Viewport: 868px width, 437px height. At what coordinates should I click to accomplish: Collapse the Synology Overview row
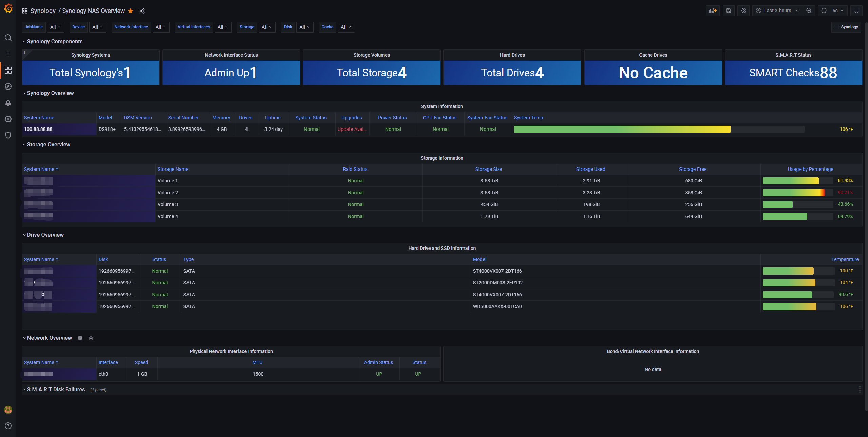coord(48,93)
